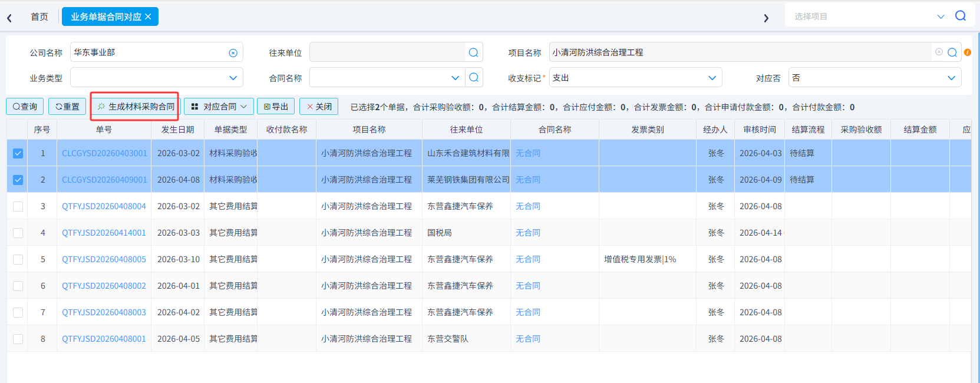Click the orange info icon beside 项目名称

[x=967, y=52]
